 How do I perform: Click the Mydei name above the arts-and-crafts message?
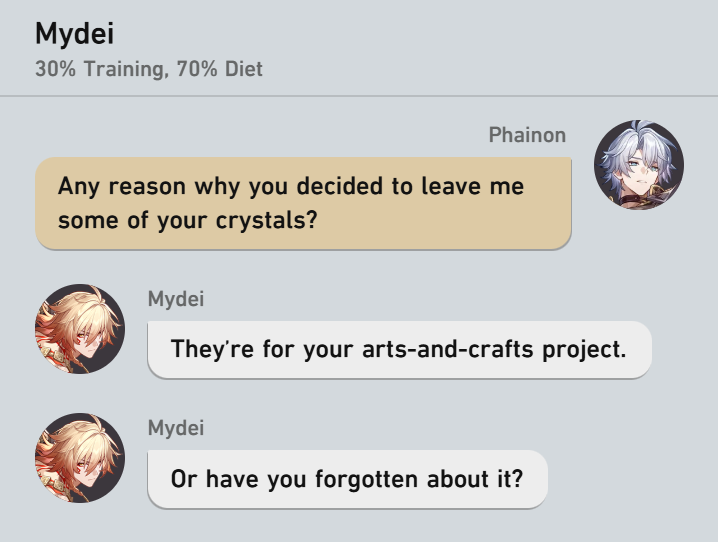pos(176,299)
